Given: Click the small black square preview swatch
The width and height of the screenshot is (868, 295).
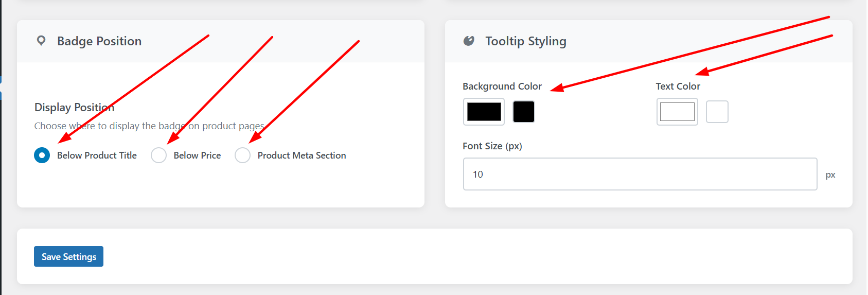Looking at the screenshot, I should [x=524, y=112].
